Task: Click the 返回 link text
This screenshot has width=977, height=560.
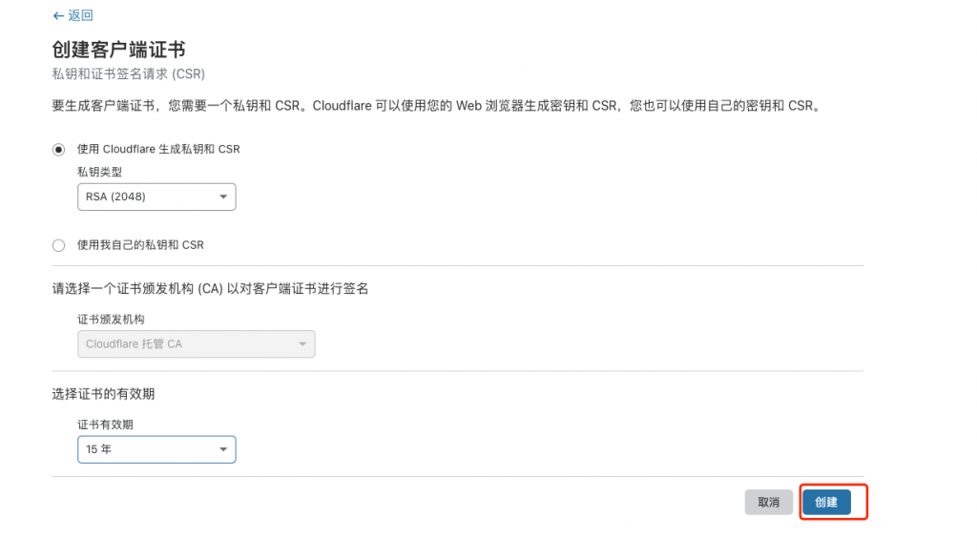Action: (x=80, y=16)
